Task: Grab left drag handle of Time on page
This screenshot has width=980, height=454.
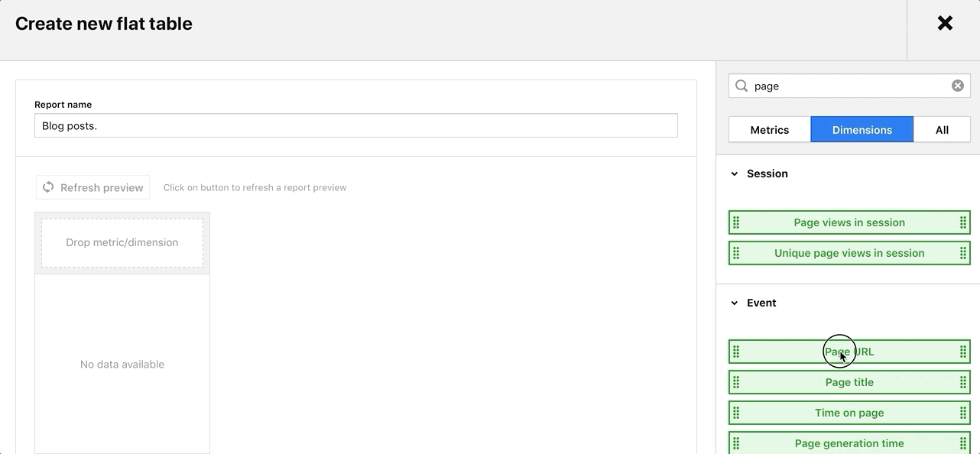Action: tap(736, 413)
